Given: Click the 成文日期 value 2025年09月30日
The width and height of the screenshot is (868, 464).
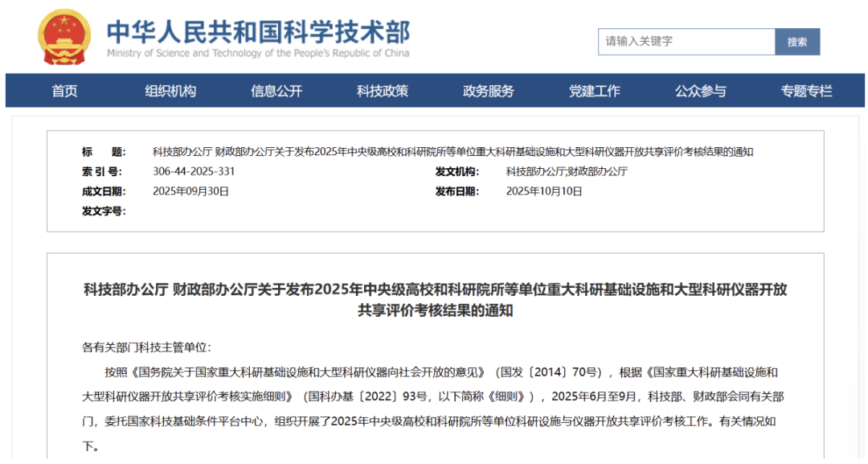Looking at the screenshot, I should 190,191.
